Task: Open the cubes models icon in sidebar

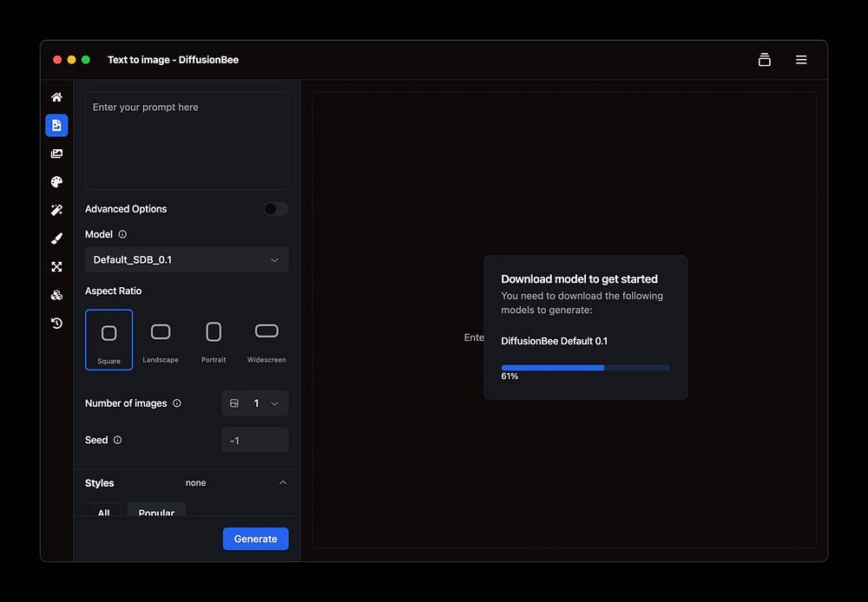Action: [56, 295]
